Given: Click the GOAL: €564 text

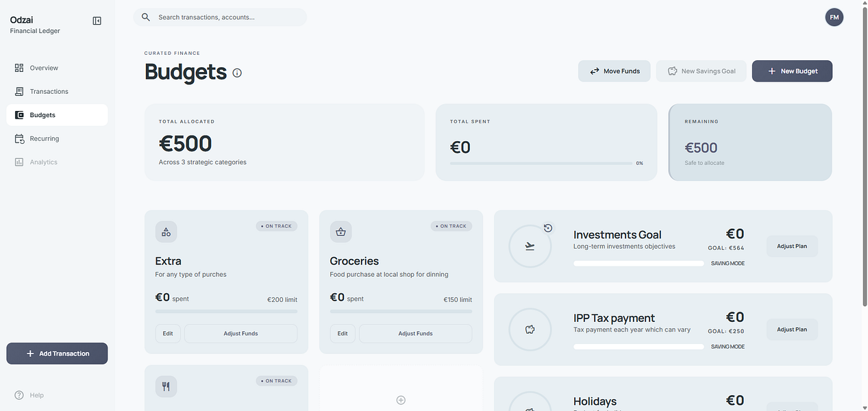Looking at the screenshot, I should (726, 248).
